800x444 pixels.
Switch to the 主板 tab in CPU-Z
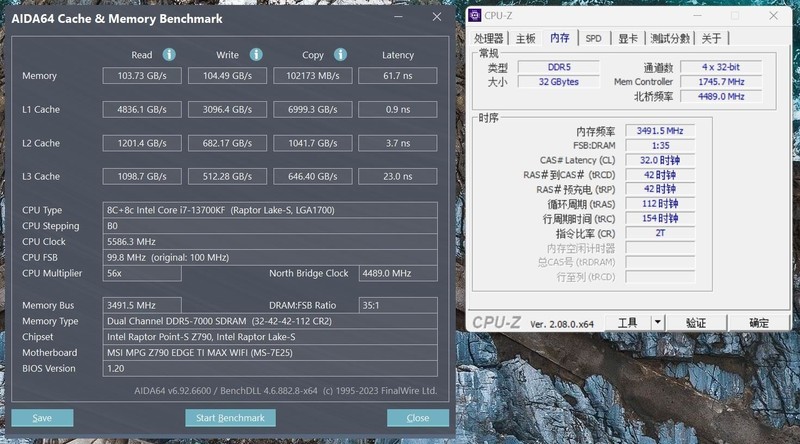click(525, 38)
